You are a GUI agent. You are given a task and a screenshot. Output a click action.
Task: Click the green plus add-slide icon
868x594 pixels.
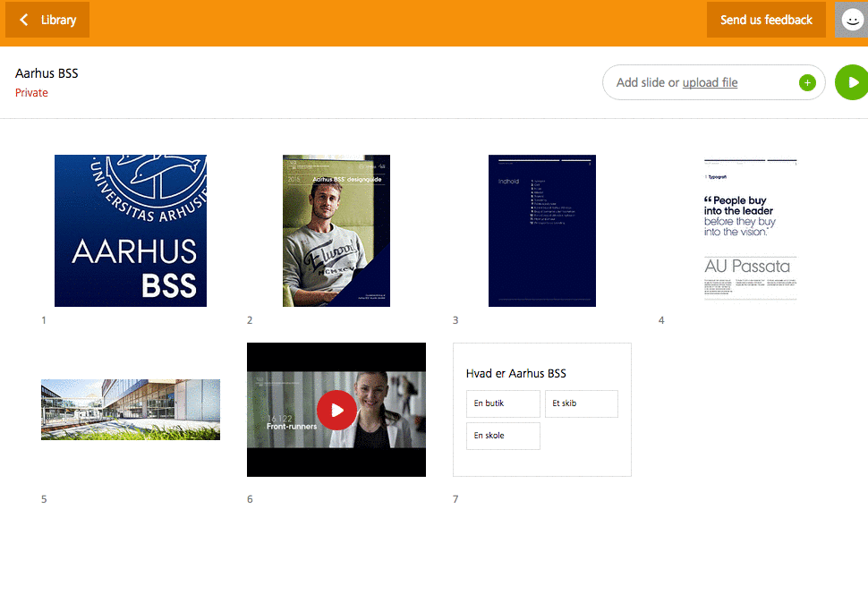pyautogui.click(x=807, y=82)
